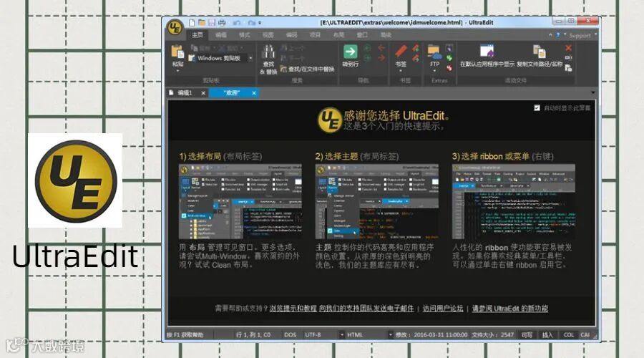Open the Support dropdown menu

[582, 35]
